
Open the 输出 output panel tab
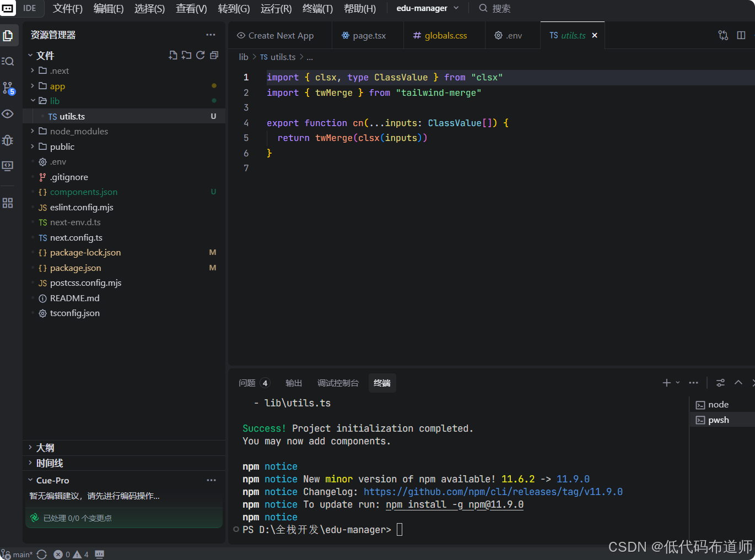pos(294,383)
